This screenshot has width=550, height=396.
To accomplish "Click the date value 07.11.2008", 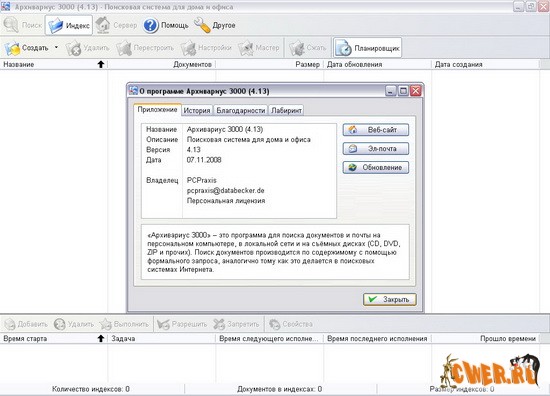I will 204,160.
